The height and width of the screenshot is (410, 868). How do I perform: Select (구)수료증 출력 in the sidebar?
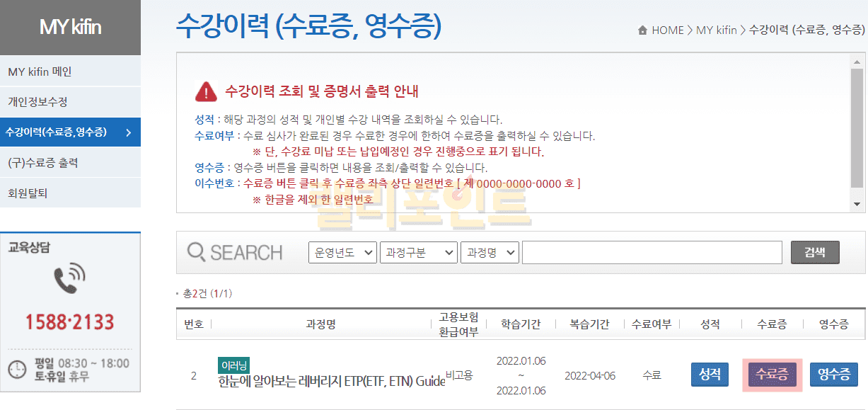click(x=42, y=163)
